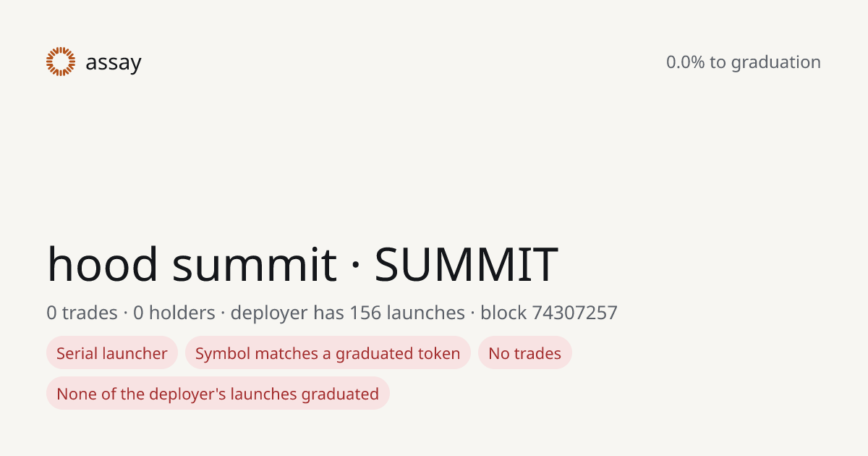This screenshot has width=868, height=456.
Task: Select the 0.0% to graduation indicator
Action: pyautogui.click(x=744, y=62)
